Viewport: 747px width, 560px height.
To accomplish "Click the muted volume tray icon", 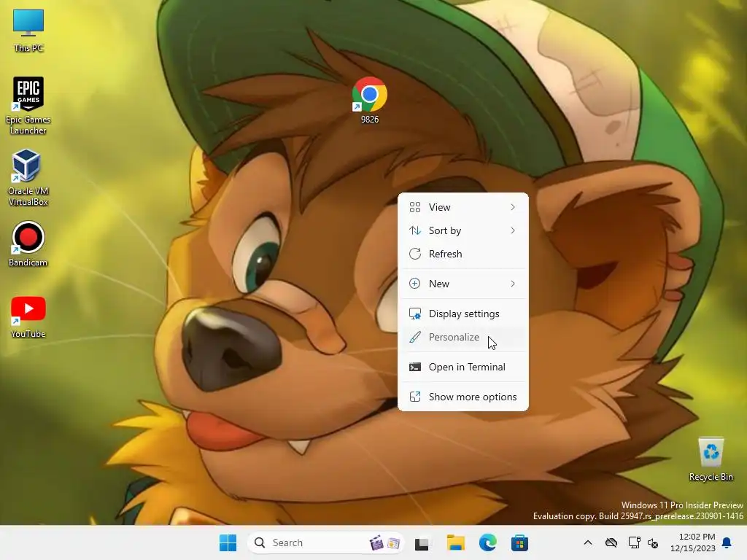I will pos(653,543).
